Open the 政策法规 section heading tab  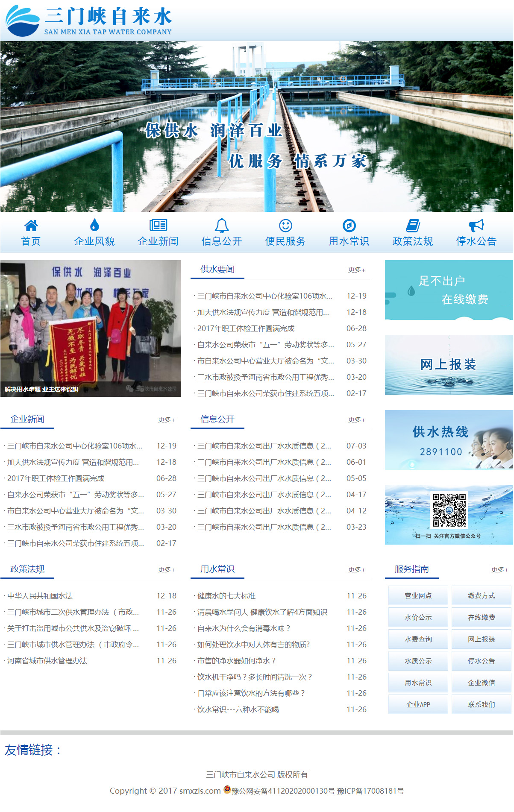[x=27, y=569]
